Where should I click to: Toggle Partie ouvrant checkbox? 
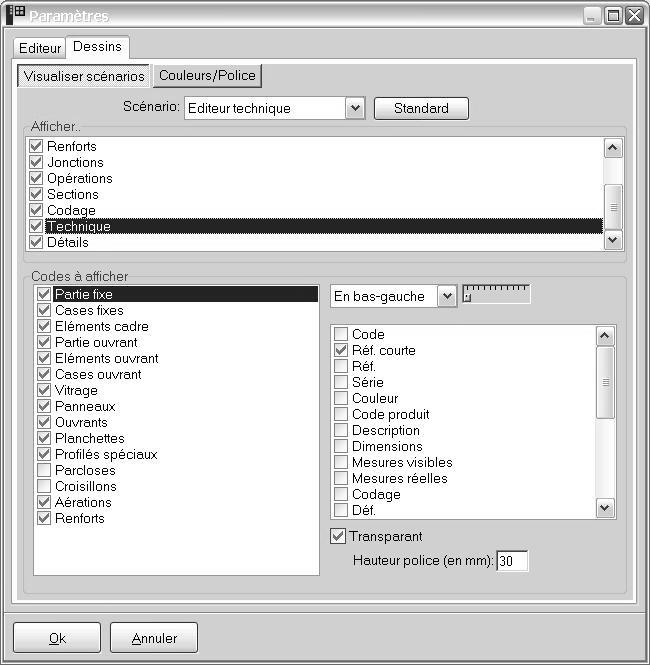pyautogui.click(x=44, y=342)
